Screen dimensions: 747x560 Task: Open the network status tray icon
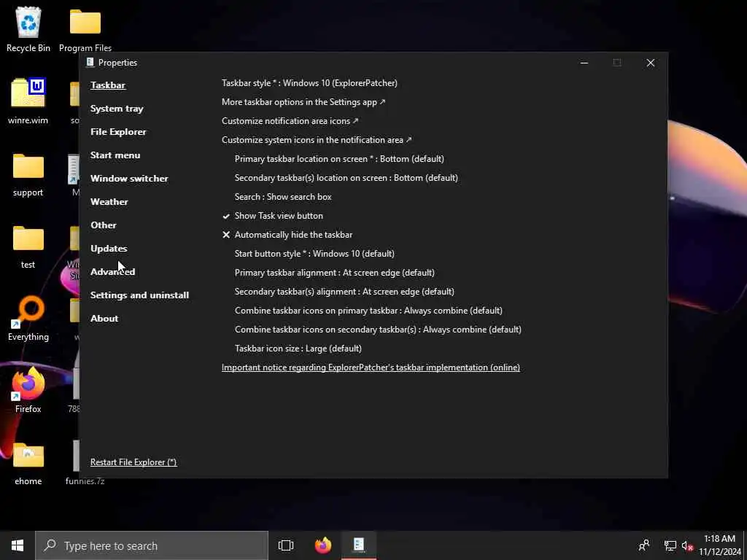coord(670,545)
